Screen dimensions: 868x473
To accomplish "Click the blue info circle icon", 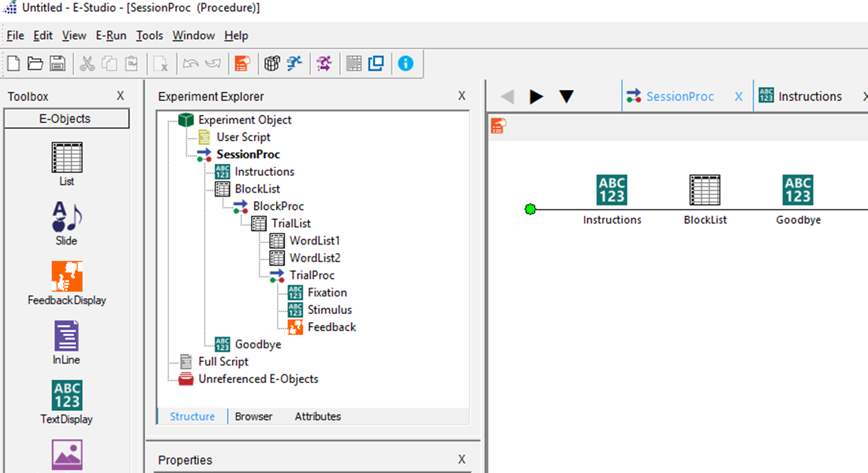I will tap(406, 64).
